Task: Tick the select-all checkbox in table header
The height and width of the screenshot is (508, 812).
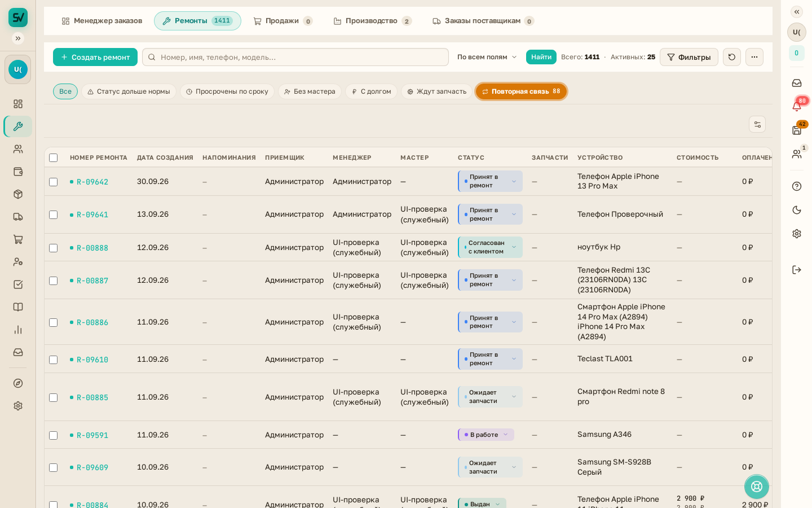Action: tap(54, 157)
